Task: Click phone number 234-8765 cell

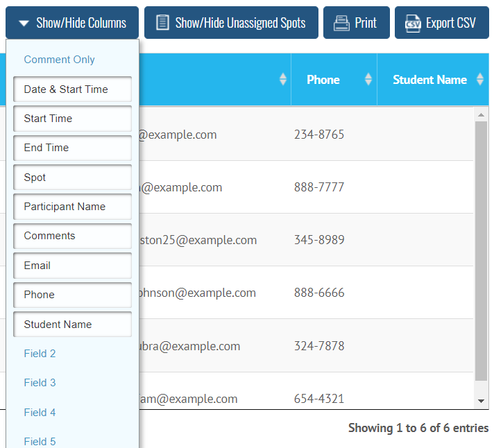Action: 319,135
